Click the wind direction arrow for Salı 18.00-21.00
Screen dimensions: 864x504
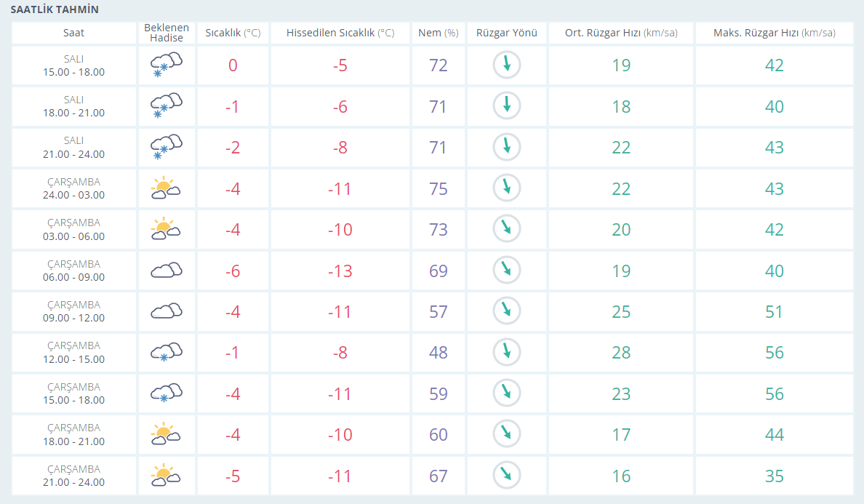coord(507,106)
